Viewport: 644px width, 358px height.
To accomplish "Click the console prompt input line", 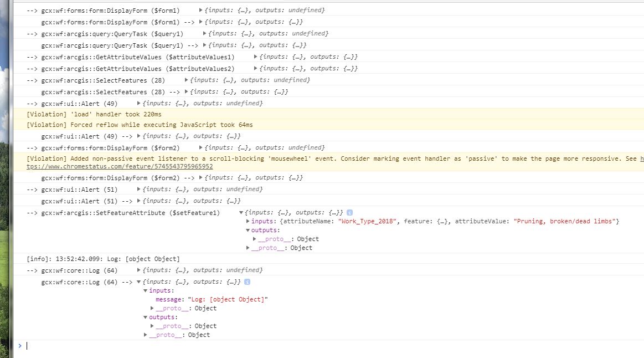I will [x=328, y=346].
